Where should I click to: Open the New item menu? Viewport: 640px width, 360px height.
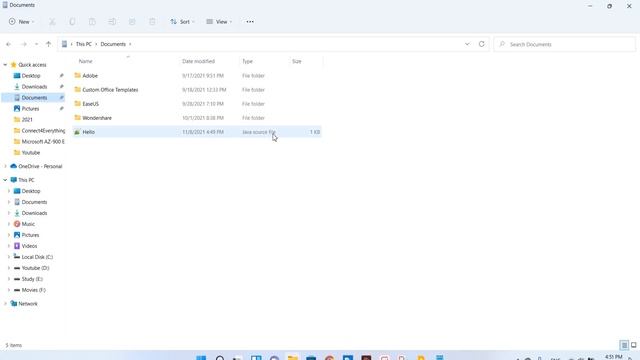click(22, 22)
